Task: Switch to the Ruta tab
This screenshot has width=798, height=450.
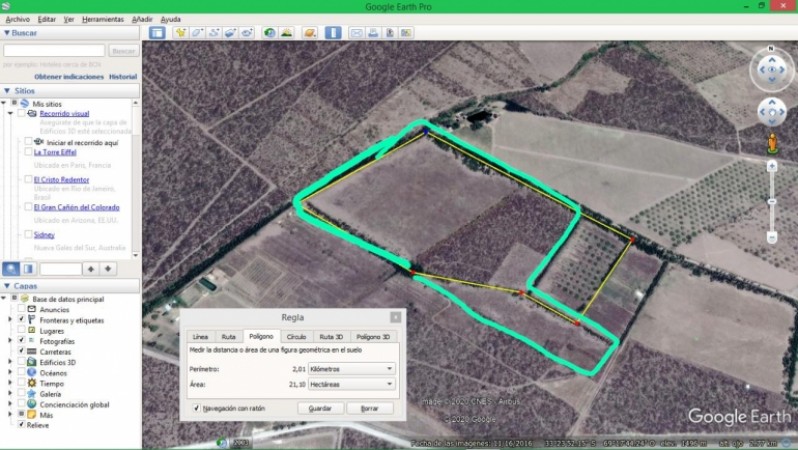Action: tap(229, 336)
